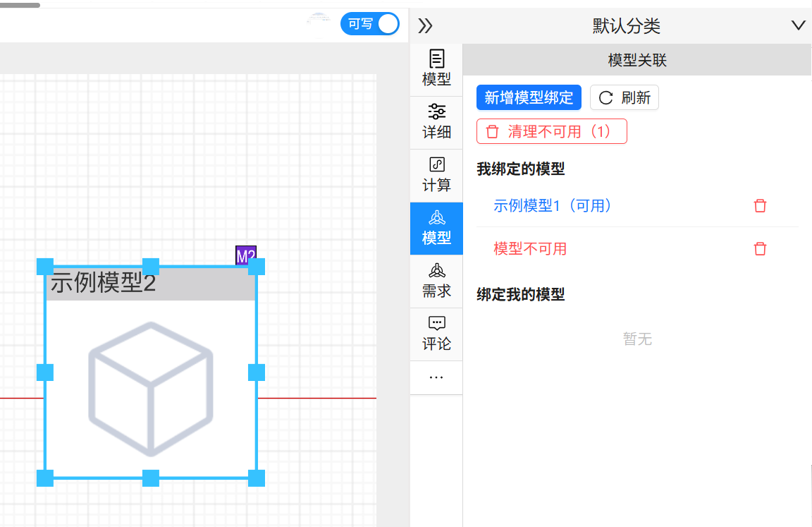The image size is (812, 527).
Task: Toggle the 可写 writable switch
Action: coord(370,24)
